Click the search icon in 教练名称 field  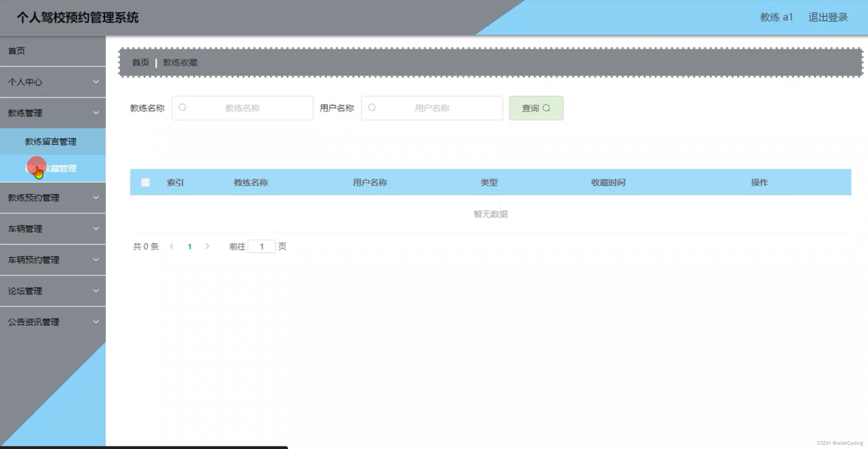182,108
